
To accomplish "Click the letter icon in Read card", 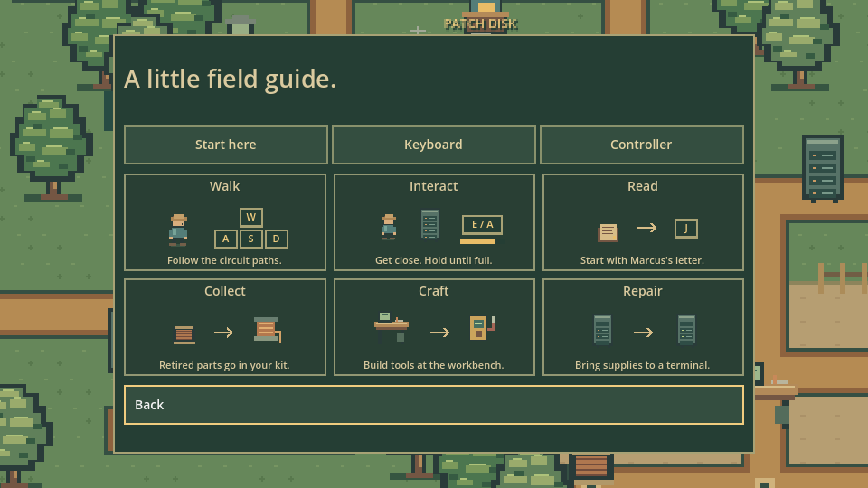I will point(608,232).
